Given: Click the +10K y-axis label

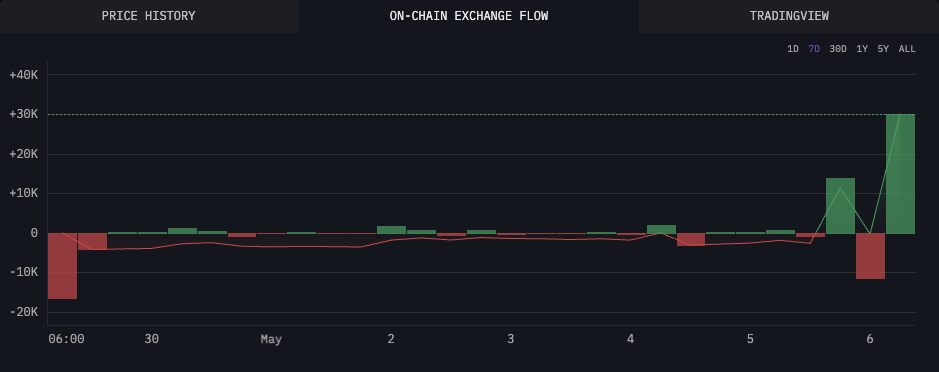Looking at the screenshot, I should point(24,193).
